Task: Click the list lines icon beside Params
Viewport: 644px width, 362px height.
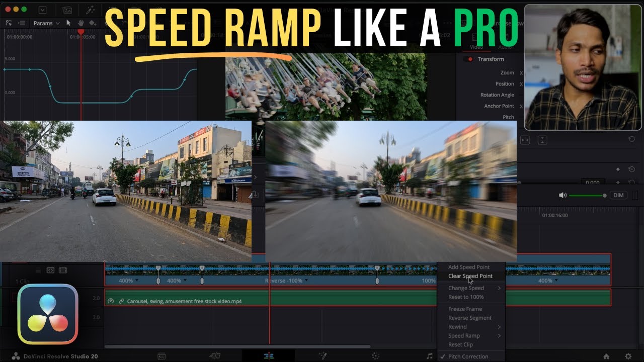Action: tap(23, 23)
